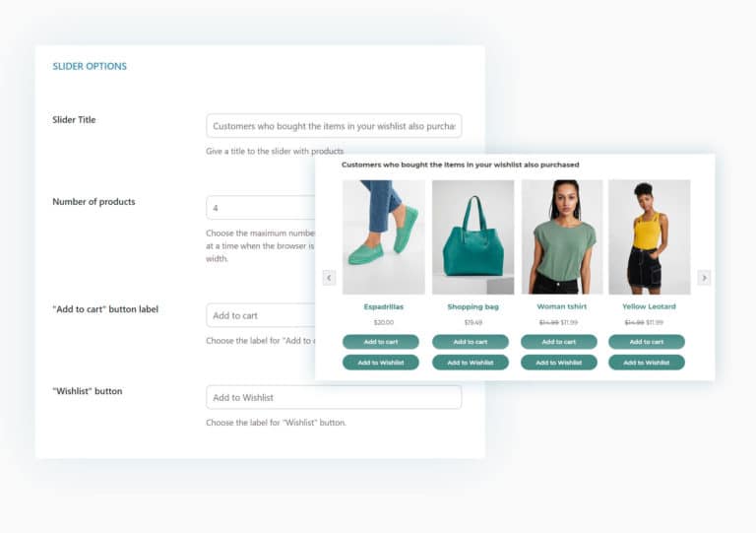Open the Yellow Leotard product image
Screen dimensions: 756x533
pos(650,236)
